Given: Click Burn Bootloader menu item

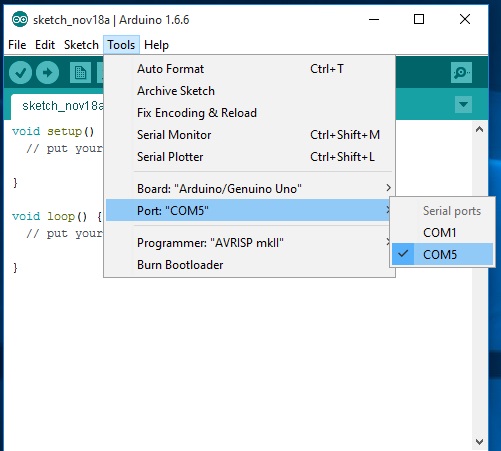Looking at the screenshot, I should [x=249, y=265].
